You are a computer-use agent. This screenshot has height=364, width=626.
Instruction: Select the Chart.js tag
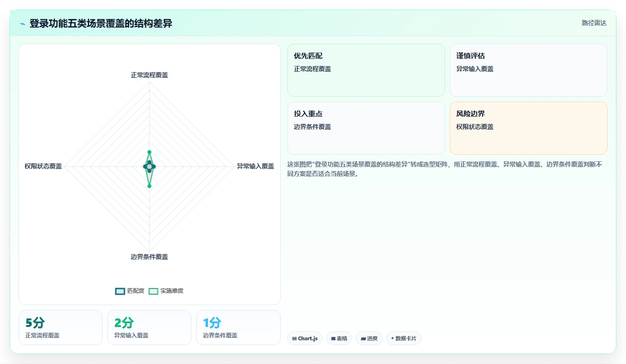click(x=305, y=338)
